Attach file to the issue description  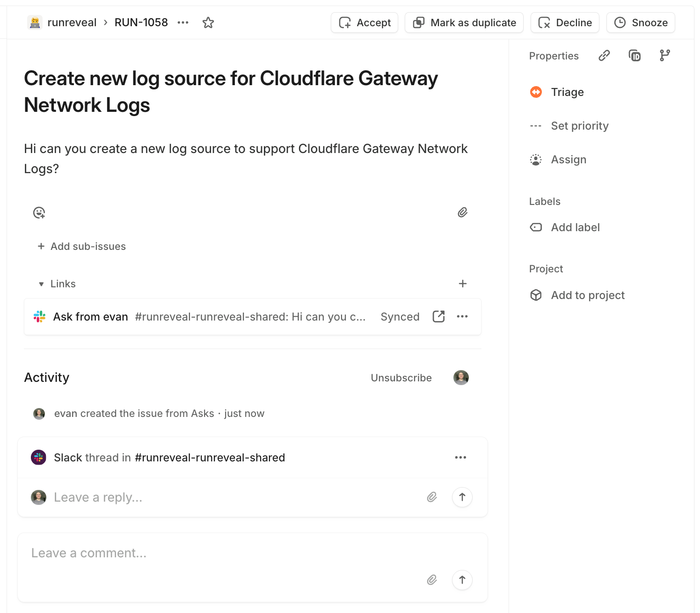462,212
